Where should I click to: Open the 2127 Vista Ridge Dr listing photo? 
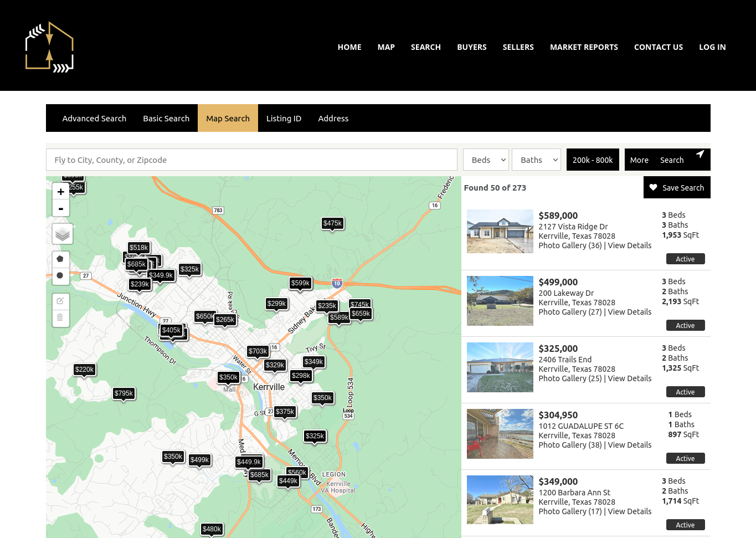[500, 232]
